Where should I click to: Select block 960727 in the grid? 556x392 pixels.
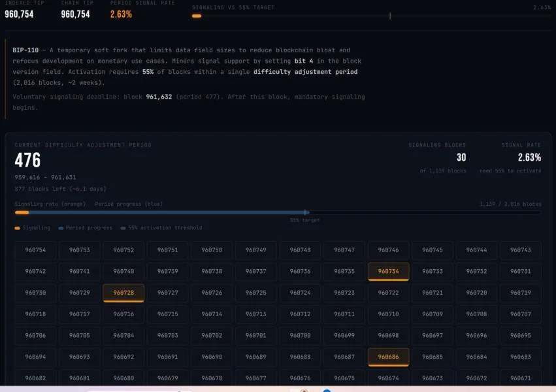coord(168,293)
